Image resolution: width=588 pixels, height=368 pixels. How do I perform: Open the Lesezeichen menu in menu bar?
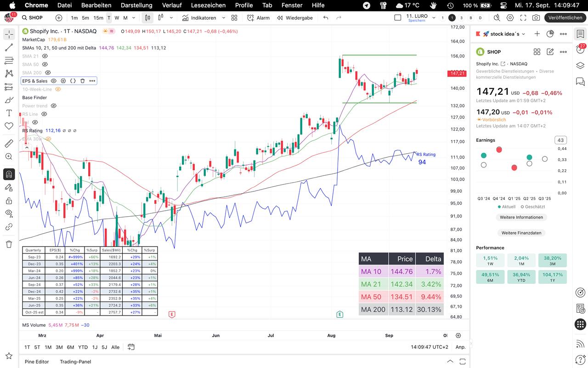[208, 5]
